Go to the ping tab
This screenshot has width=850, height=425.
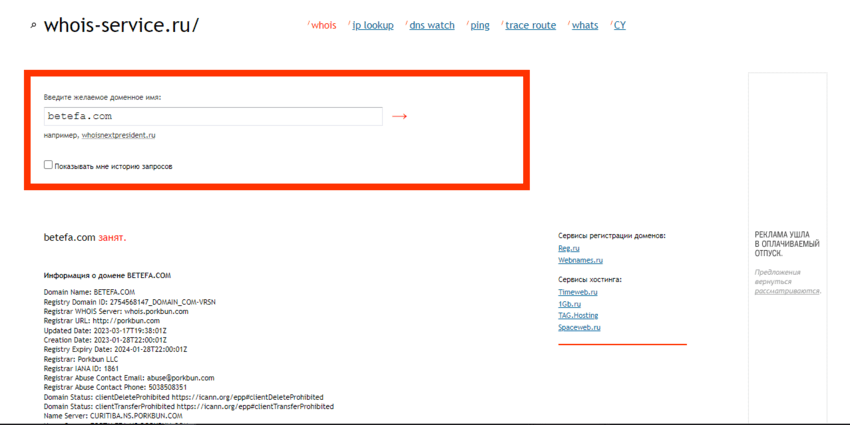(480, 26)
